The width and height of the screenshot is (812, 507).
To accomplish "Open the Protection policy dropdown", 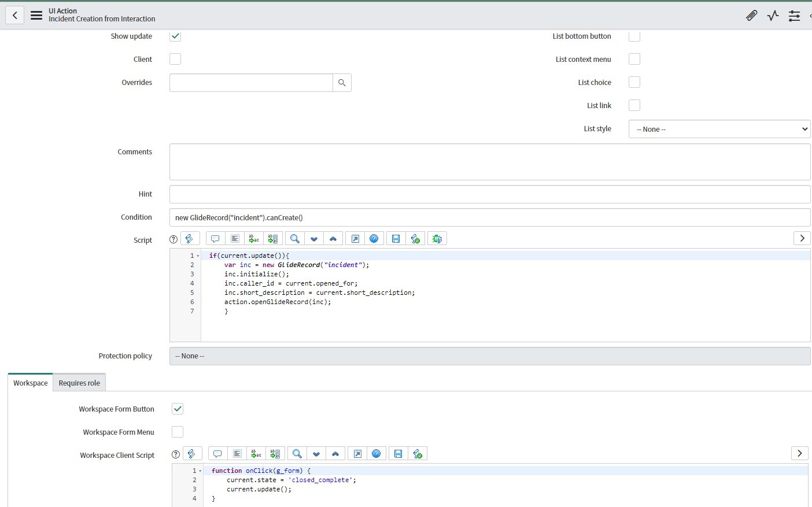I will (490, 356).
